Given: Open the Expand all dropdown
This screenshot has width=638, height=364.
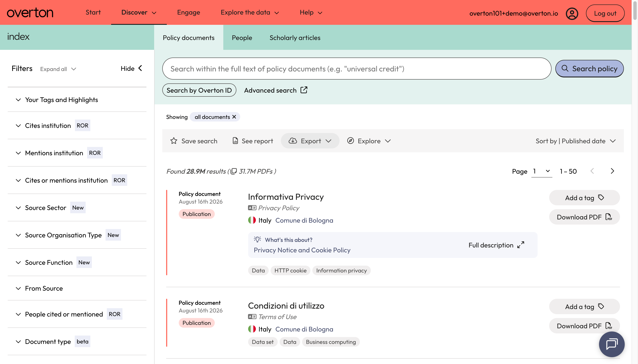Looking at the screenshot, I should coord(58,69).
